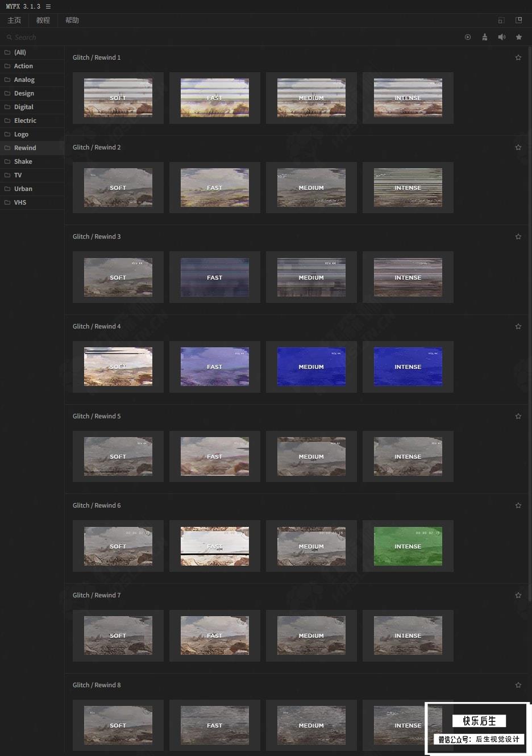The height and width of the screenshot is (756, 532).
Task: Select the Rewind category folder
Action: pos(32,148)
